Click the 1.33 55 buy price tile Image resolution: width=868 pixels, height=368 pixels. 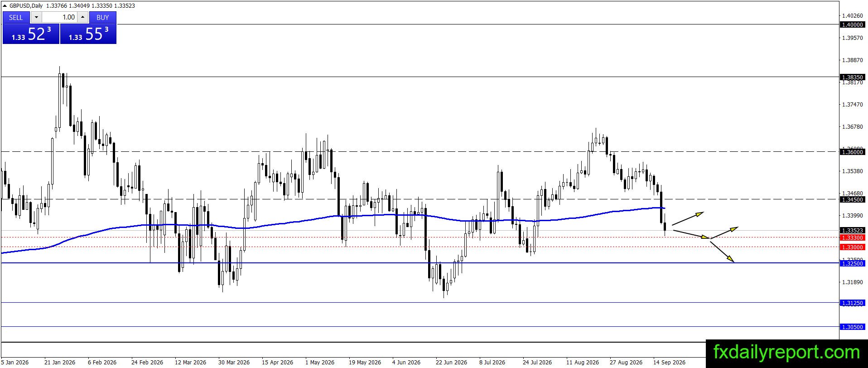coord(88,34)
